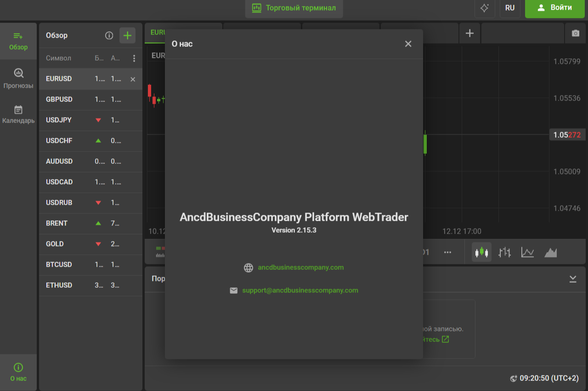Screen dimensions: 588x391
Task: Choose the area chart type
Action: click(x=550, y=252)
